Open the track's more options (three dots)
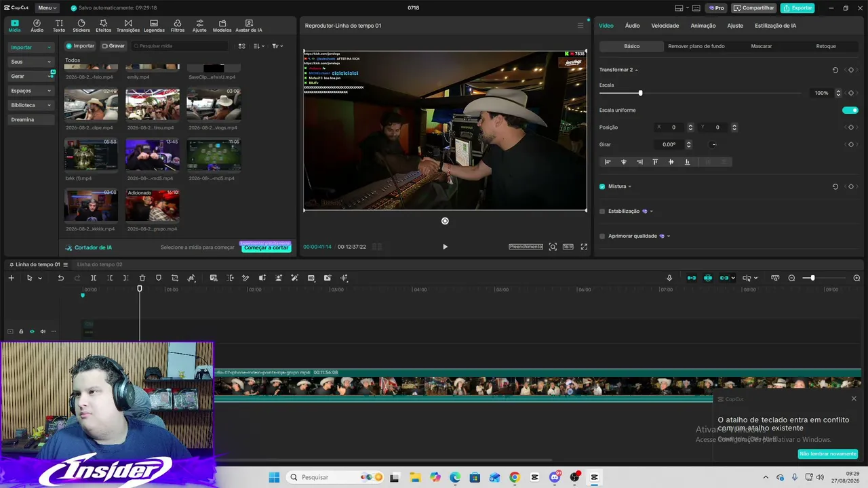868x488 pixels. point(54,331)
